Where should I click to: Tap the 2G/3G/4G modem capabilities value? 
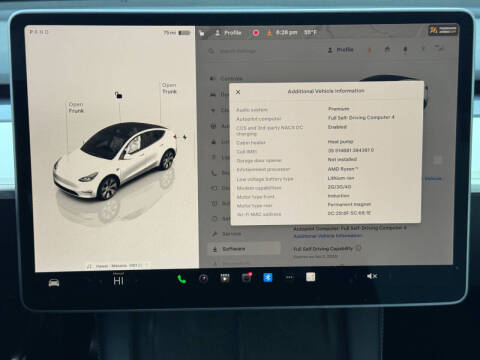339,187
